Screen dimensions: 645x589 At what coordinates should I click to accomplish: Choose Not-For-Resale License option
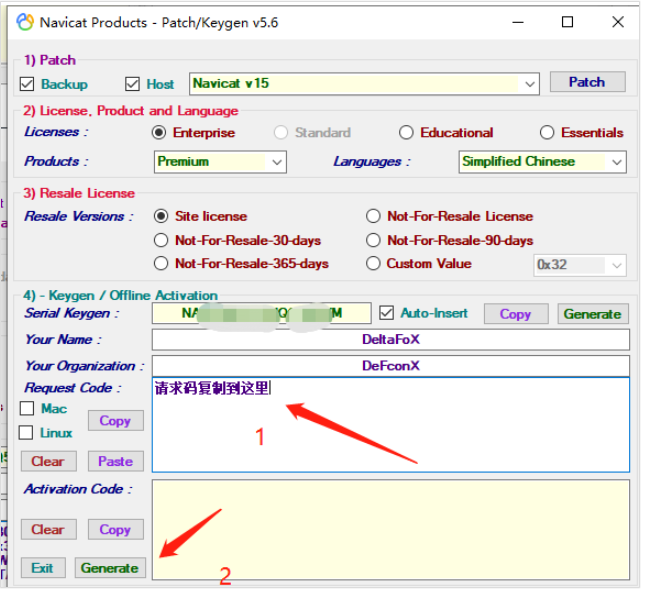[x=373, y=216]
